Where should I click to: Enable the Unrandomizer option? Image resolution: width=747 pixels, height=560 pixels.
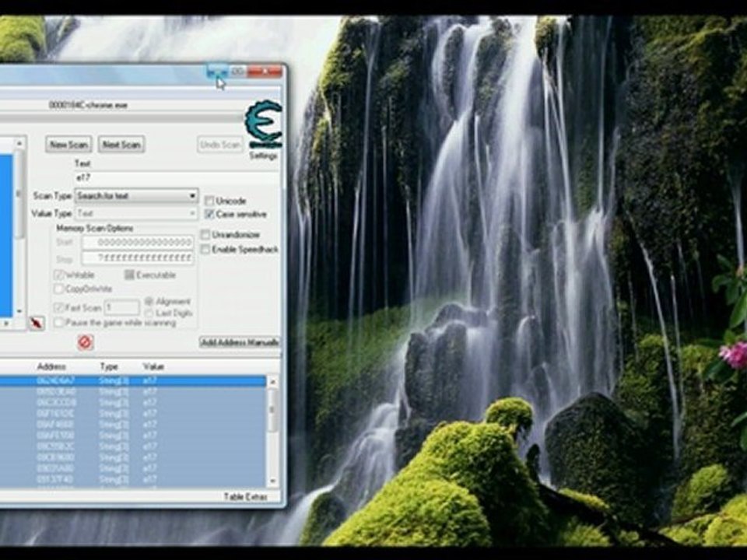(205, 235)
